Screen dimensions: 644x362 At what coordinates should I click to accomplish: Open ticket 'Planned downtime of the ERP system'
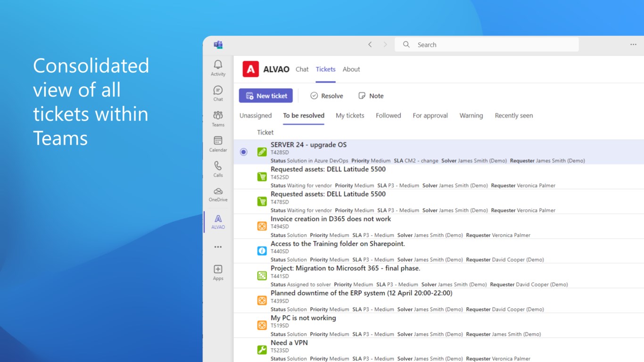[361, 293]
